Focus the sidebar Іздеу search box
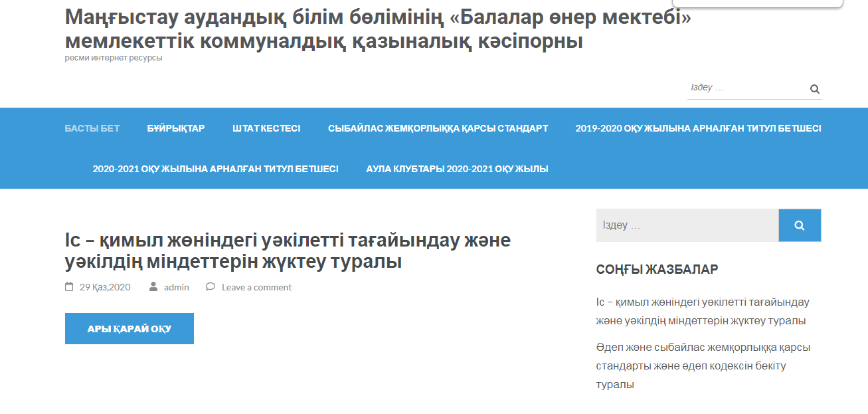The width and height of the screenshot is (868, 414). pyautogui.click(x=687, y=225)
